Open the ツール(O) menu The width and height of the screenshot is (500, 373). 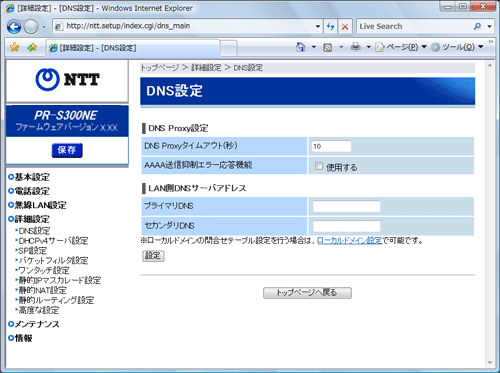457,47
